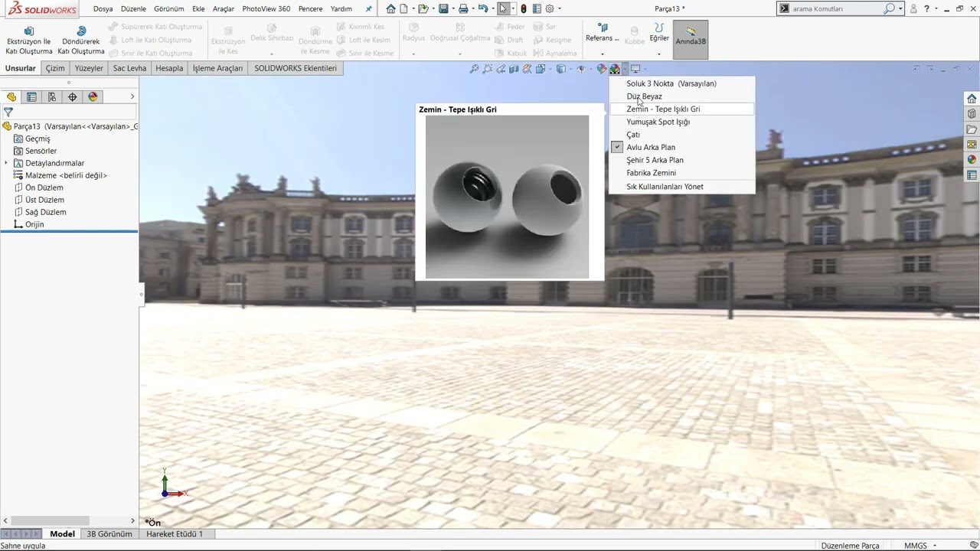The height and width of the screenshot is (551, 980).
Task: Switch to the 3B Görünüm bottom tab
Action: 109,534
